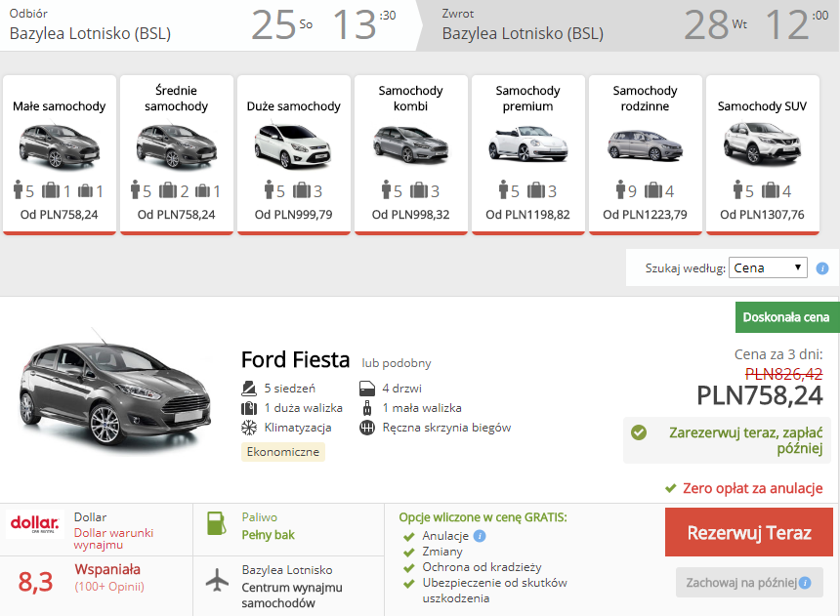Click the Ford Fiesta car image
The height and width of the screenshot is (616, 840).
click(x=114, y=391)
